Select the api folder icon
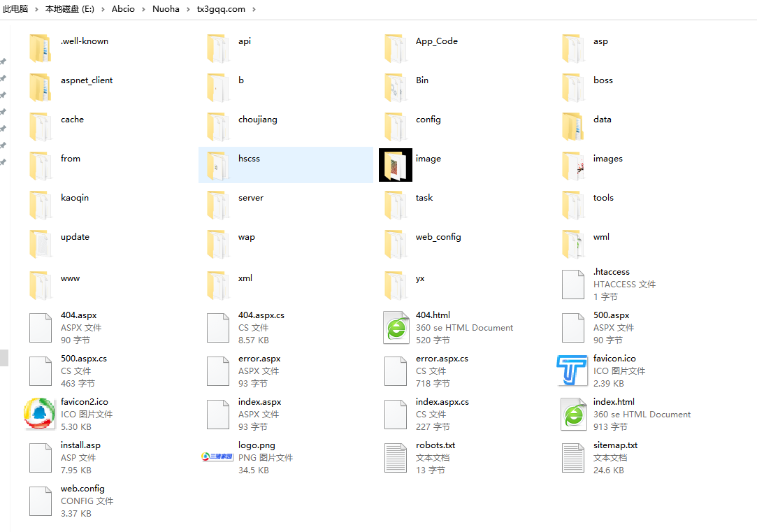The height and width of the screenshot is (532, 757). [x=218, y=48]
